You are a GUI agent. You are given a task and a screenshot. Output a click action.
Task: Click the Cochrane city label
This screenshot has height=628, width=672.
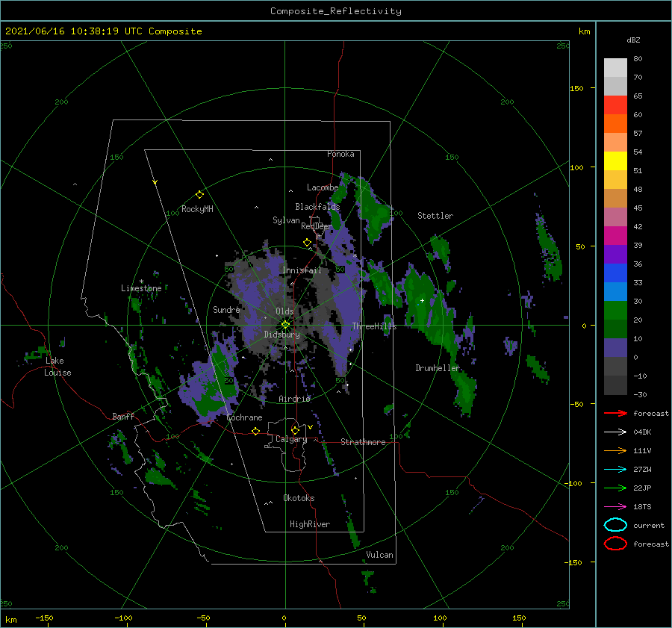(x=244, y=417)
